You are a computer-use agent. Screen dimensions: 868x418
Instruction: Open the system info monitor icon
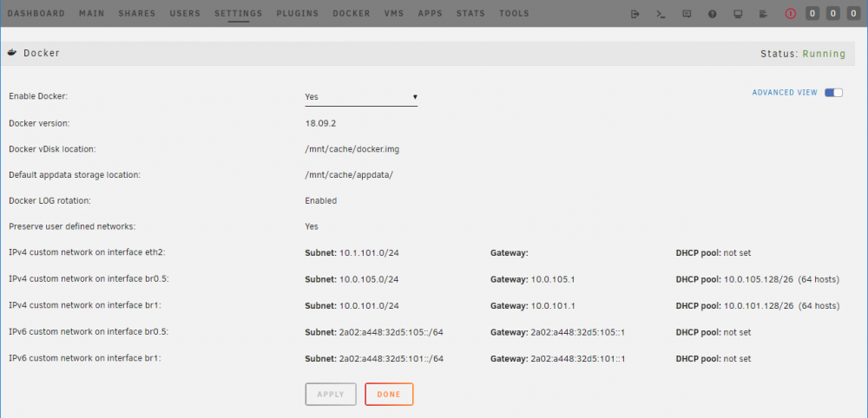pyautogui.click(x=738, y=14)
